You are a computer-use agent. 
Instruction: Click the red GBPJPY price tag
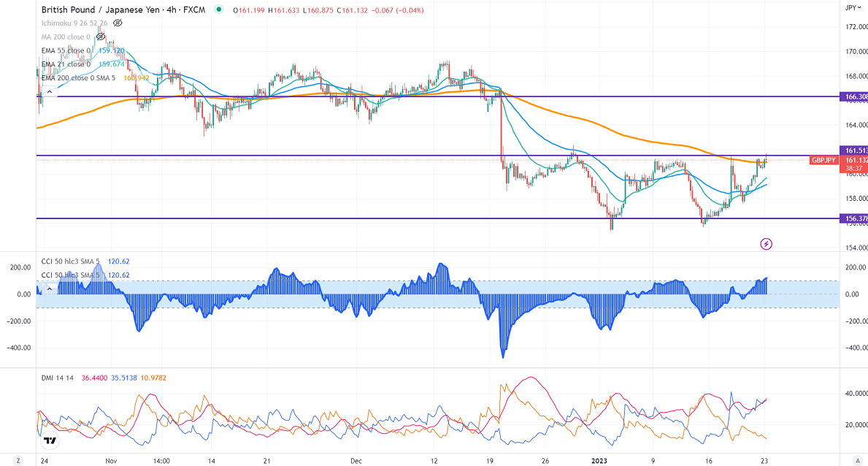click(x=825, y=160)
